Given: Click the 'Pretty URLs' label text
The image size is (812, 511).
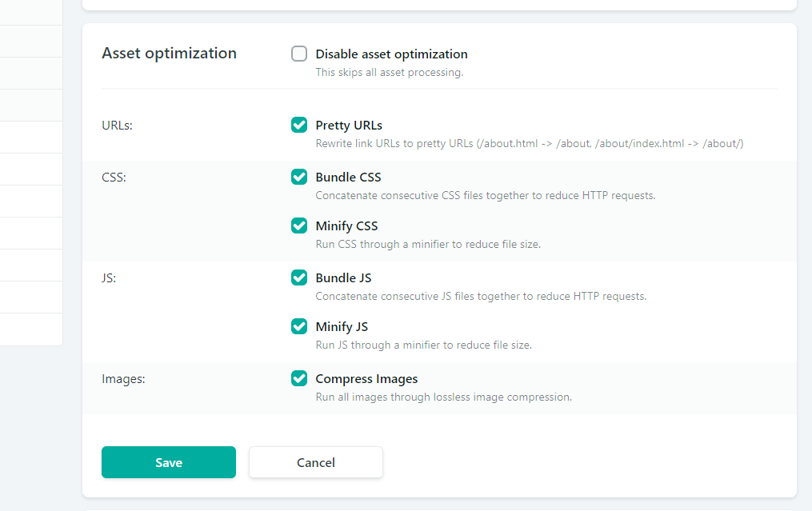Looking at the screenshot, I should [349, 126].
